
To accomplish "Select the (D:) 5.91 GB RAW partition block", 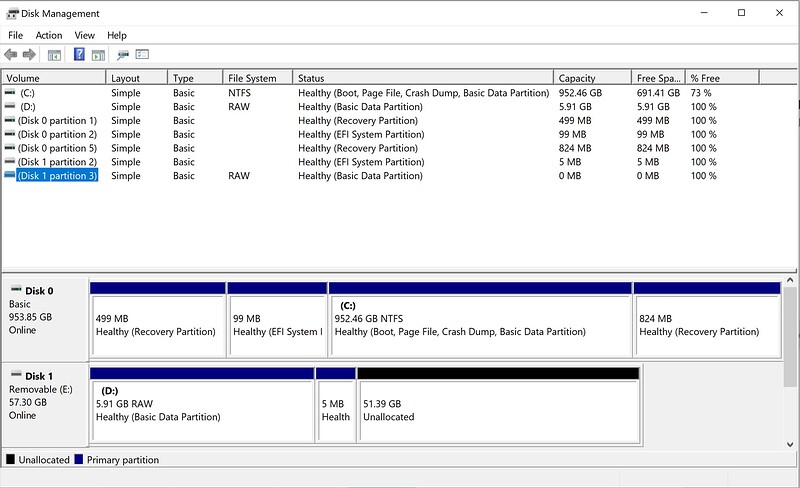I will point(201,410).
